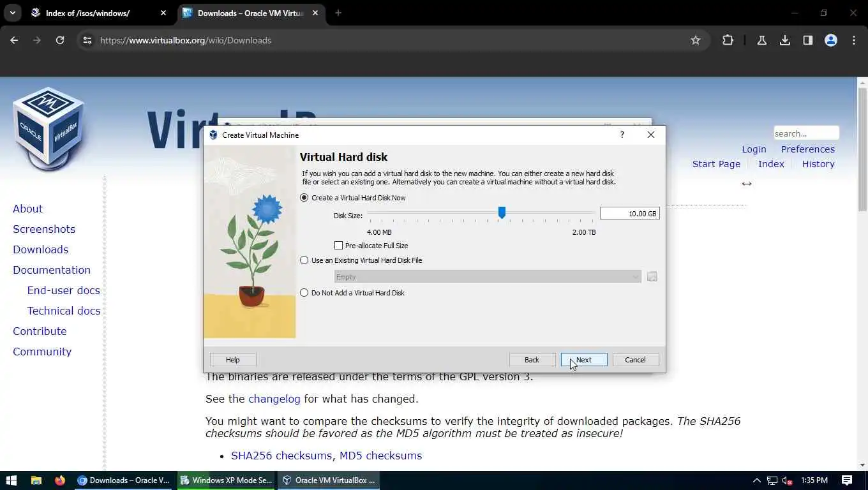Open site information icon in address bar

point(87,40)
